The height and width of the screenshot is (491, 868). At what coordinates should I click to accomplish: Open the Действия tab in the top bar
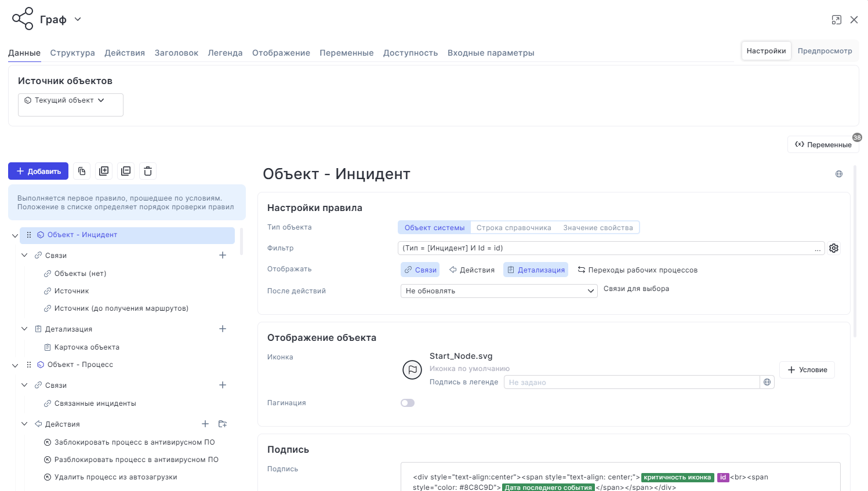point(125,53)
